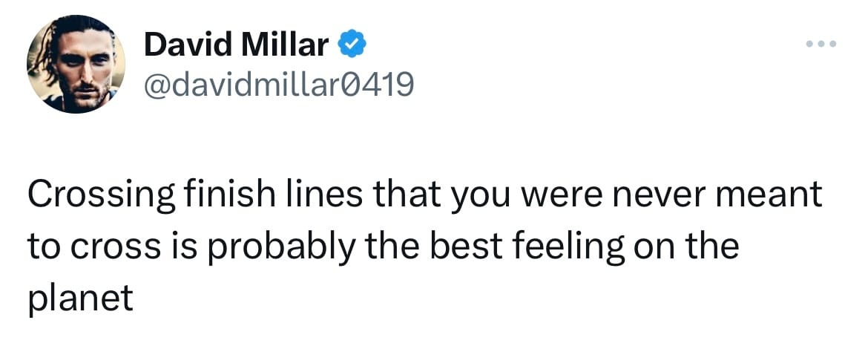
Task: Open the @davidmillar0419 handle link
Action: pyautogui.click(x=278, y=86)
